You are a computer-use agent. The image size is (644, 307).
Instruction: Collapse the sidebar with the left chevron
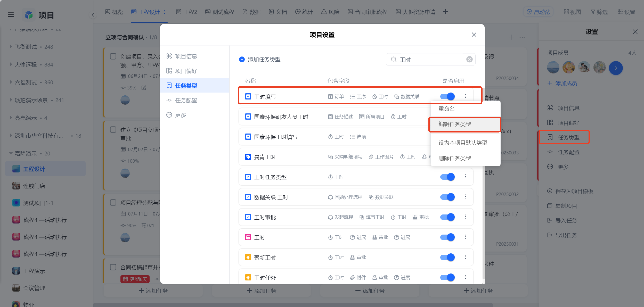(x=93, y=15)
